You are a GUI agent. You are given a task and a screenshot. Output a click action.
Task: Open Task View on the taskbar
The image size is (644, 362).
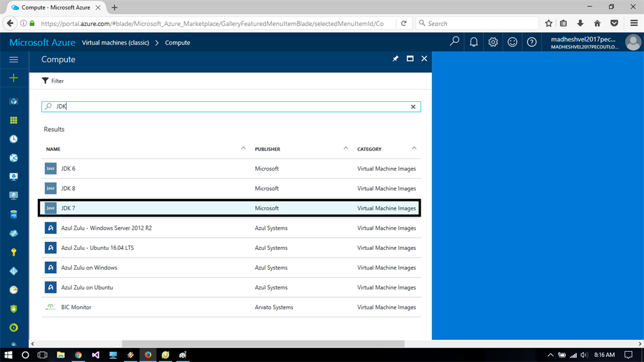[42, 354]
